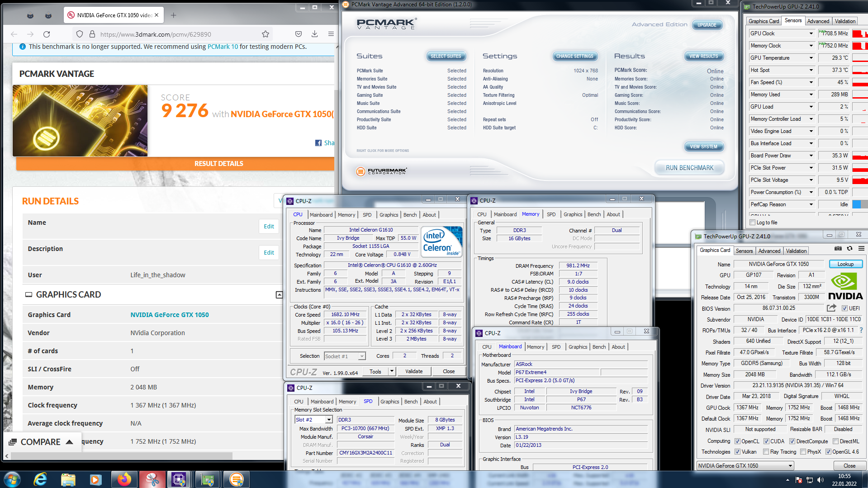The image size is (868, 488).
Task: Open Firefox application menu
Action: (331, 34)
